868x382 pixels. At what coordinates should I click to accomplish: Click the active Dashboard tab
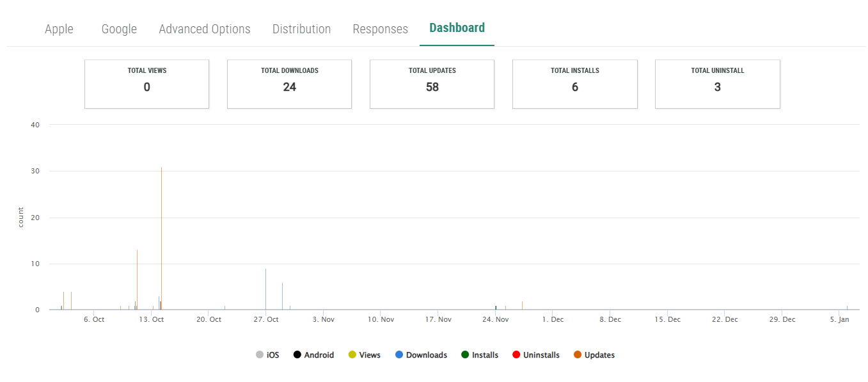(457, 28)
